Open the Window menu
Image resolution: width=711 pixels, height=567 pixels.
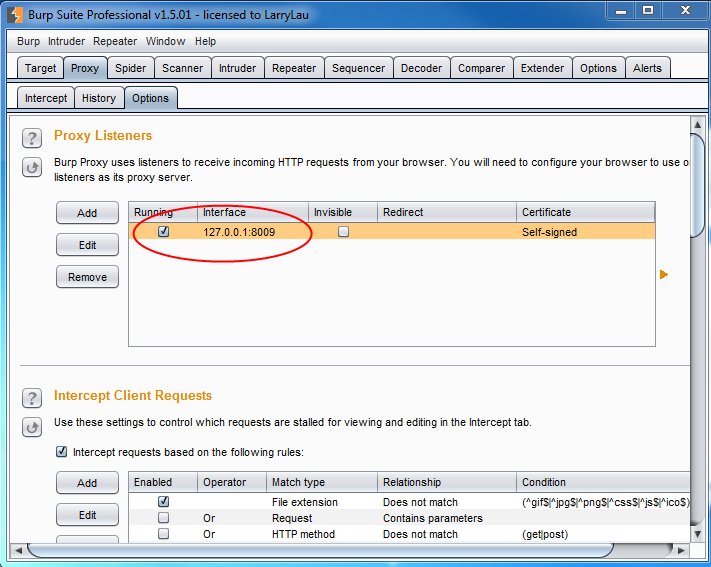pos(166,41)
